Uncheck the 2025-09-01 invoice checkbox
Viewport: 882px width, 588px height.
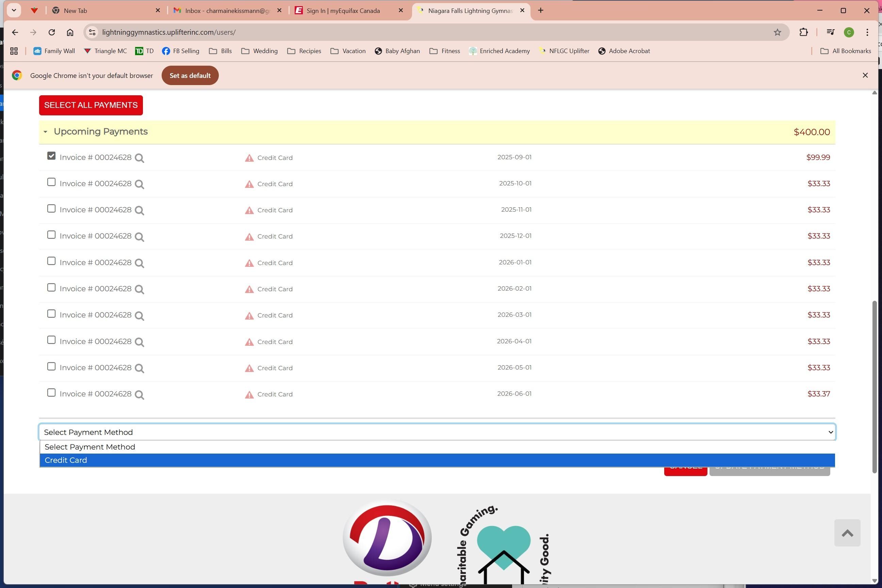click(51, 156)
